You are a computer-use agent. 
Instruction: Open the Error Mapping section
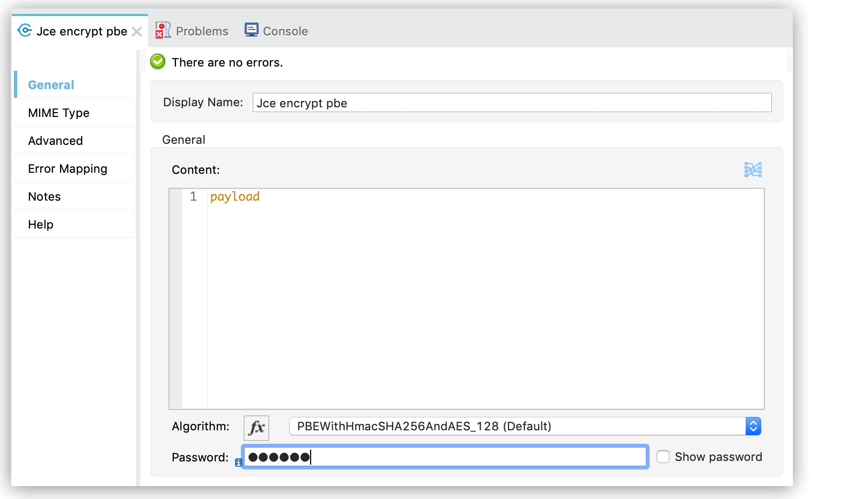pyautogui.click(x=67, y=168)
